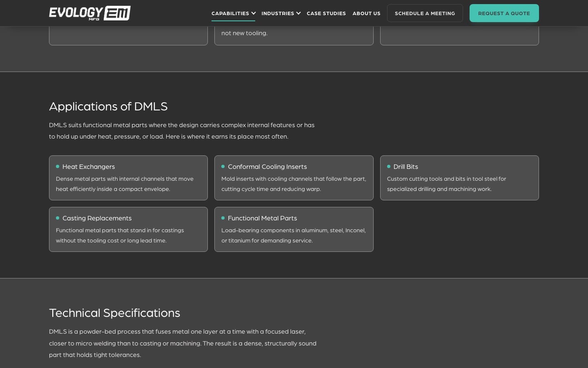Click Request a Quote button

[x=504, y=13]
